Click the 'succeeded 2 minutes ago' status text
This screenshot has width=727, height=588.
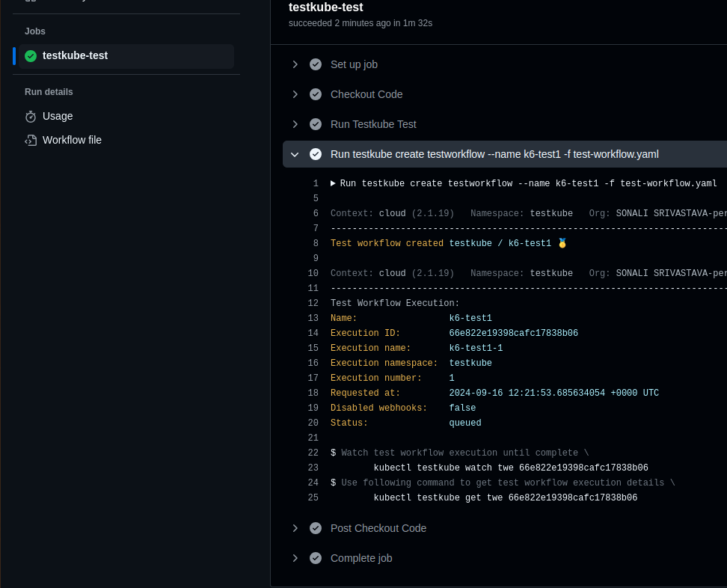pyautogui.click(x=361, y=23)
